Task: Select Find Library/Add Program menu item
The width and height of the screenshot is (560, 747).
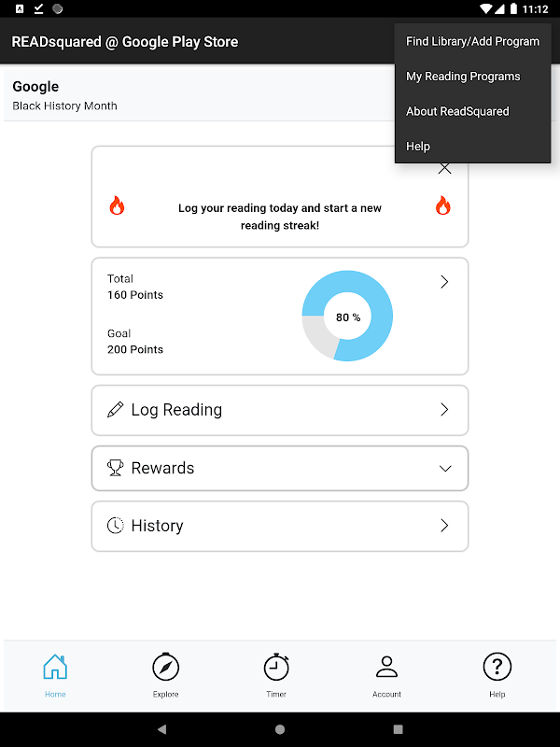Action: point(472,42)
